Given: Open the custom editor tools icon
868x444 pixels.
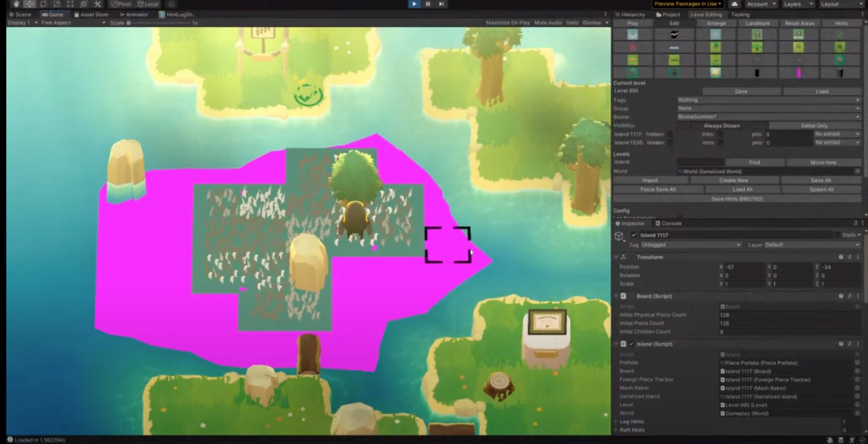Looking at the screenshot, I should pos(97,4).
